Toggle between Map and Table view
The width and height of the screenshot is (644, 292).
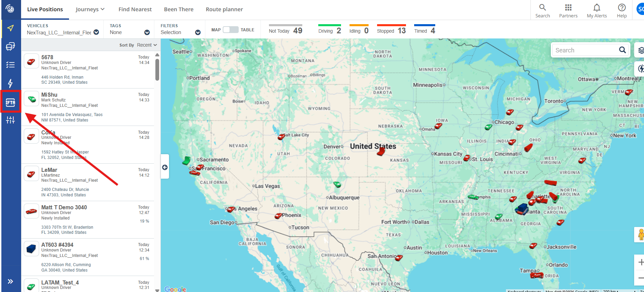click(231, 30)
